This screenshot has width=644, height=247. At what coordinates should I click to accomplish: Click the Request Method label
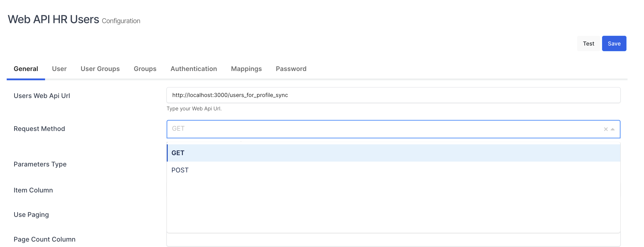(39, 129)
